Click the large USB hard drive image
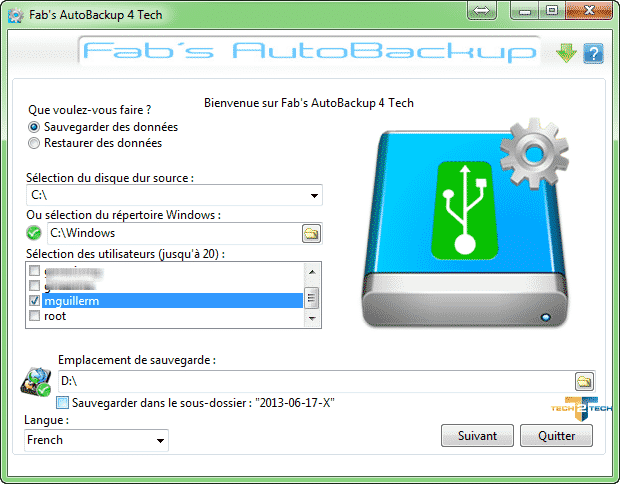Screen dimensions: 620x484 click(466, 223)
